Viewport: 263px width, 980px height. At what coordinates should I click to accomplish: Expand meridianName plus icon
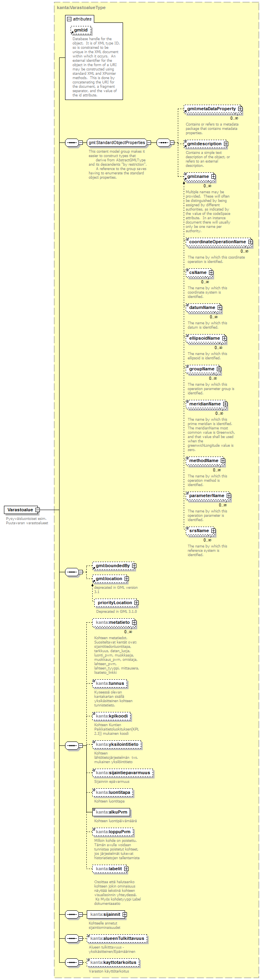tap(225, 404)
